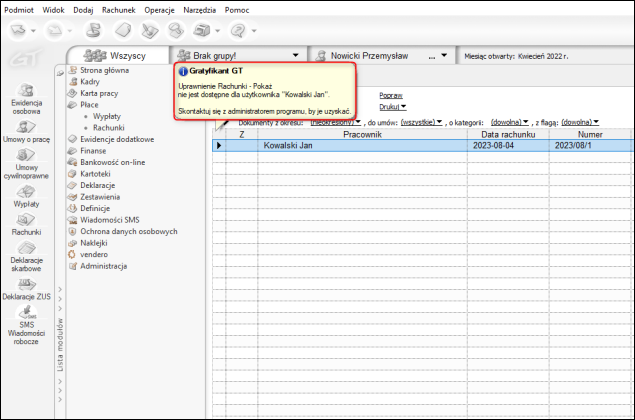Click the pen and document toolbar icon
The image size is (635, 420).
point(149,31)
